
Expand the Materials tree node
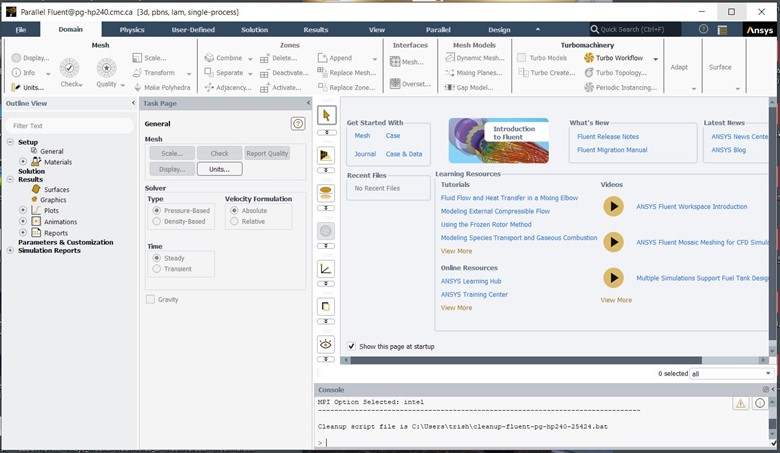click(x=22, y=162)
